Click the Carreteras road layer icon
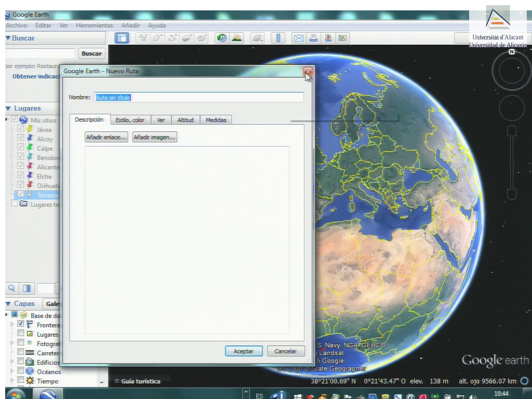The height and width of the screenshot is (399, 532). point(30,353)
